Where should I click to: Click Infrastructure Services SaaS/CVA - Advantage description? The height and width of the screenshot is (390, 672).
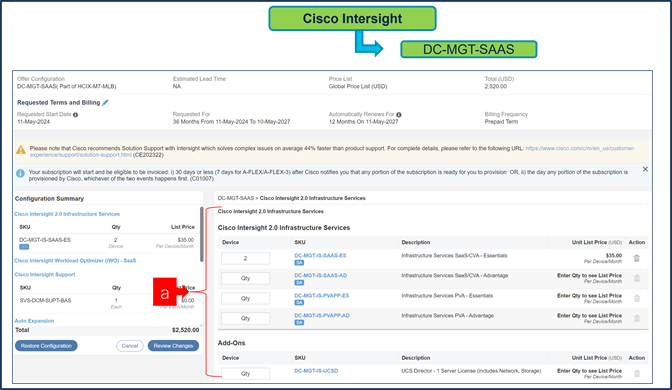coord(455,275)
